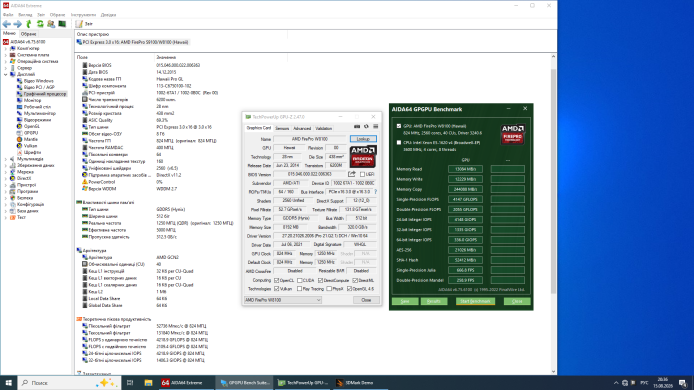Open the Файл menu in AIDA64

8,15
